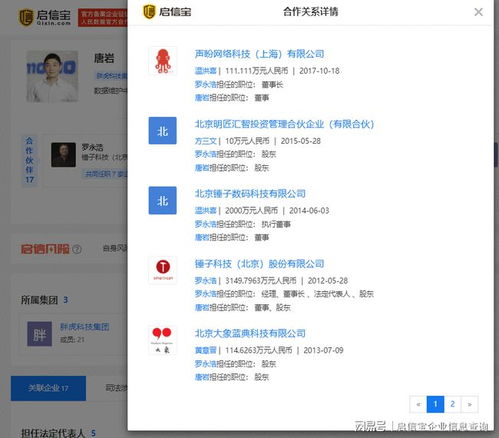Click 3149.7963万元人民币 capital text
Image resolution: width=499 pixels, height=438 pixels.
(261, 281)
